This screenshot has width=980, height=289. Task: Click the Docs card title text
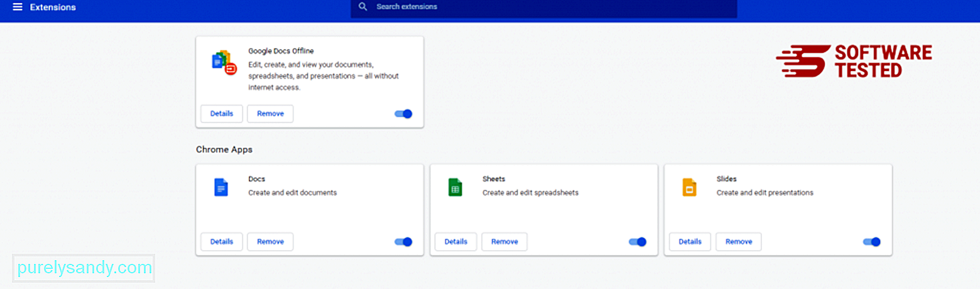256,179
